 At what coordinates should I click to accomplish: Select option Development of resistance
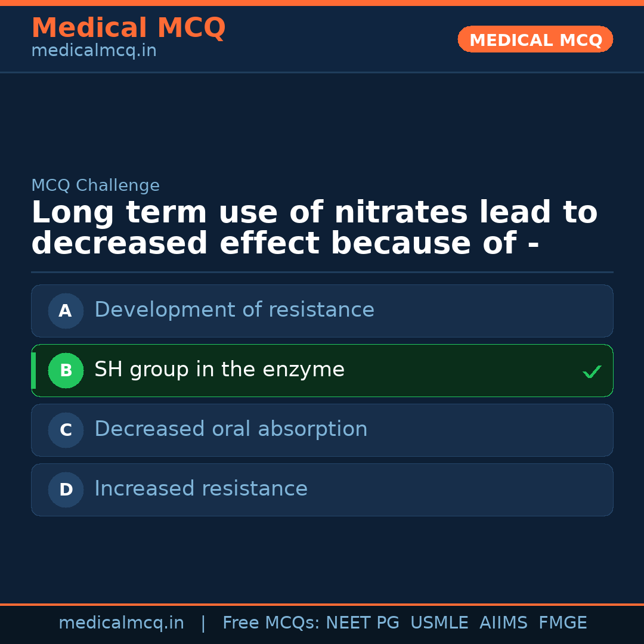234,310
